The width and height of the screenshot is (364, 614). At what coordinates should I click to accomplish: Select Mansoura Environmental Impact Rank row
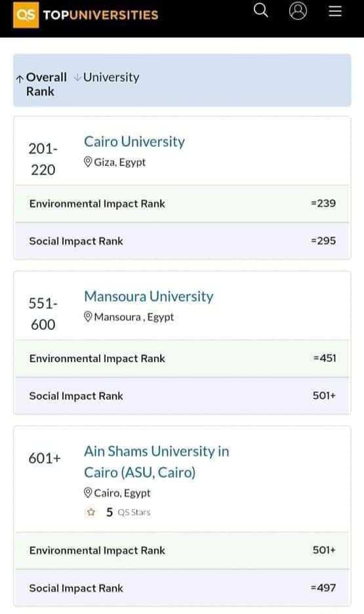(x=182, y=358)
